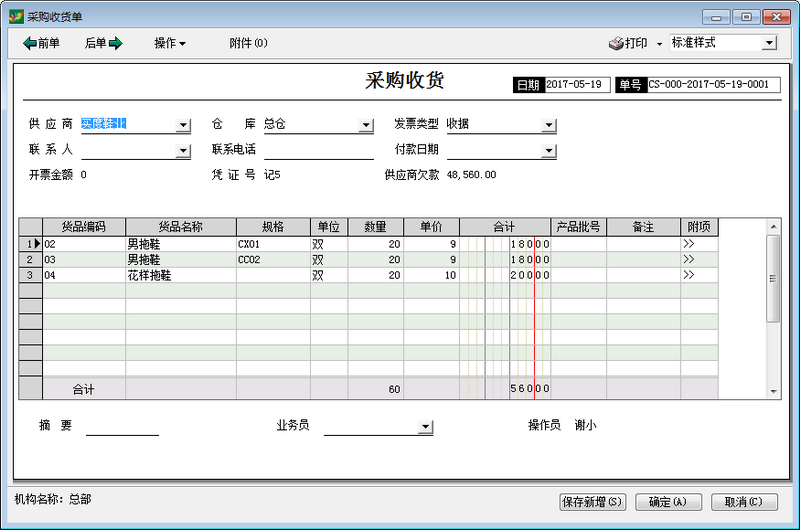Click the 确定(A) button

click(668, 502)
